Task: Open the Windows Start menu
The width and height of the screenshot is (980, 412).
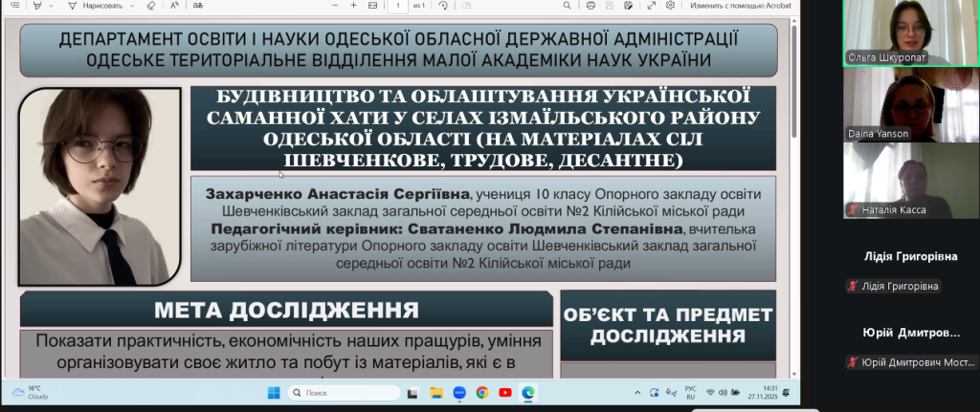Action: 272,393
